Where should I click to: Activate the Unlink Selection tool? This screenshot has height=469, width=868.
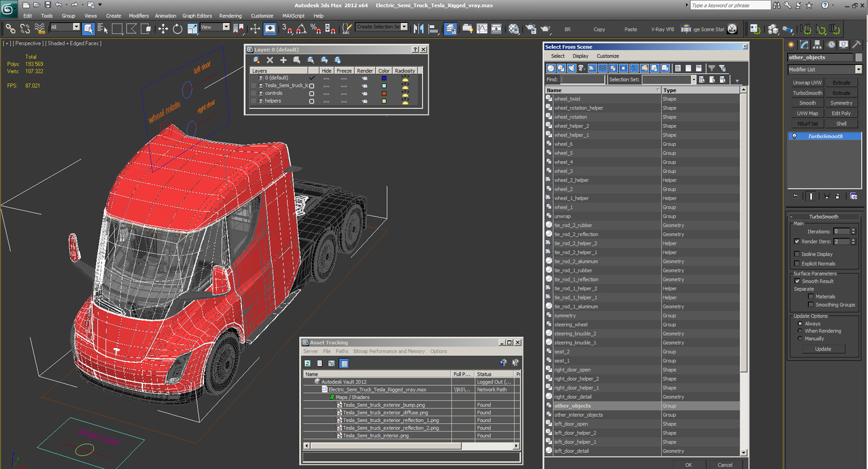click(25, 28)
